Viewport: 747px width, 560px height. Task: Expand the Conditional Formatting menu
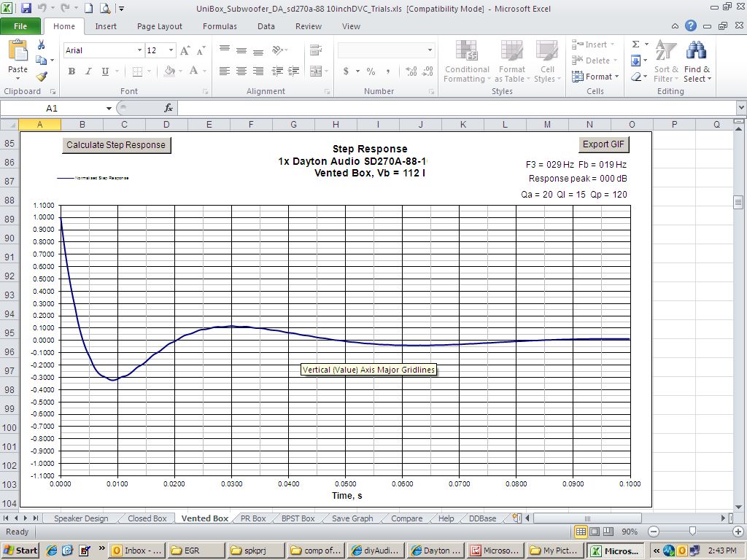[x=467, y=62]
